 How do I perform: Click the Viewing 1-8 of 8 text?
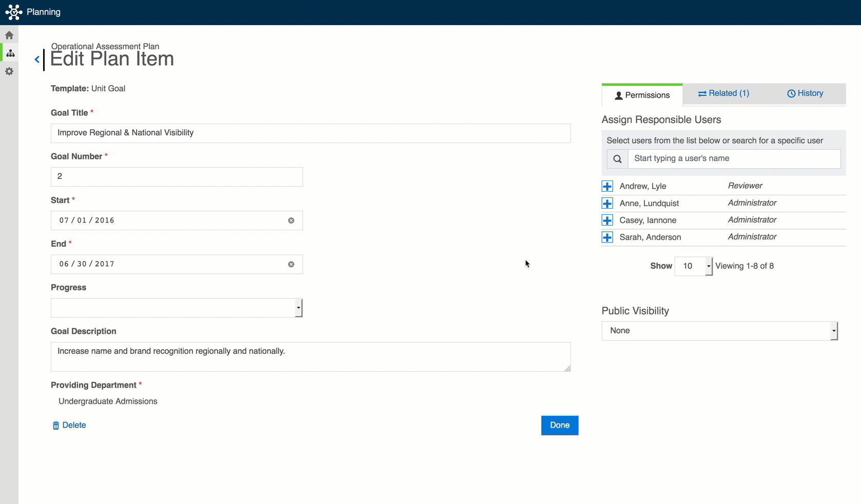point(745,266)
